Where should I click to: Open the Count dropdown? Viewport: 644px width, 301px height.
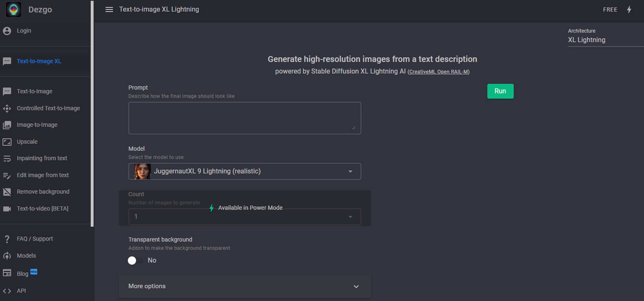tap(245, 217)
